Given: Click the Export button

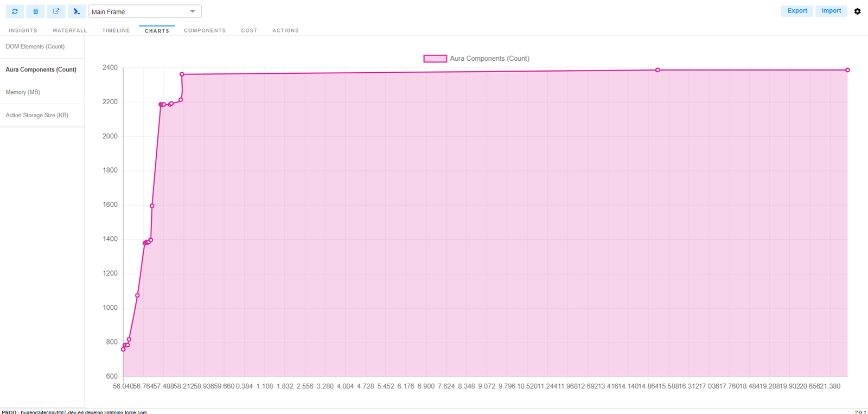Looking at the screenshot, I should 797,11.
